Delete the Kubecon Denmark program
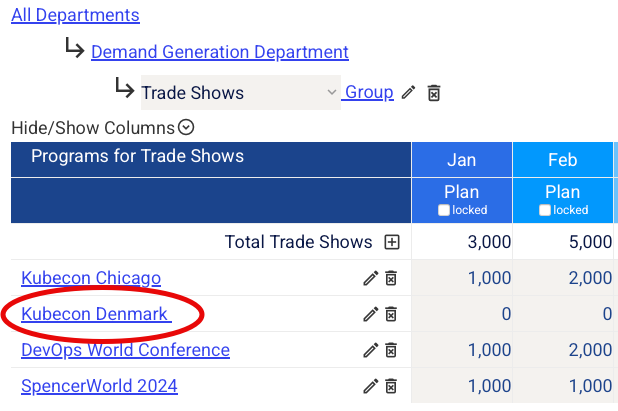The width and height of the screenshot is (618, 411). point(391,314)
